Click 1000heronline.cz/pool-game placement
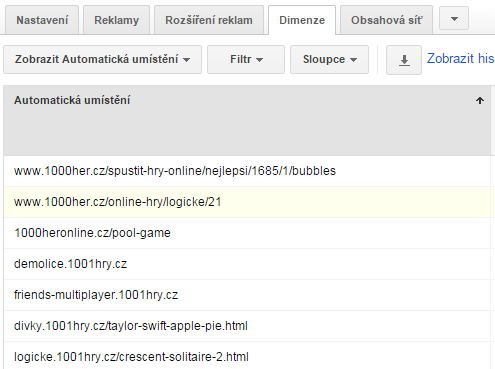Viewport: 495px width, 369px height. click(92, 233)
